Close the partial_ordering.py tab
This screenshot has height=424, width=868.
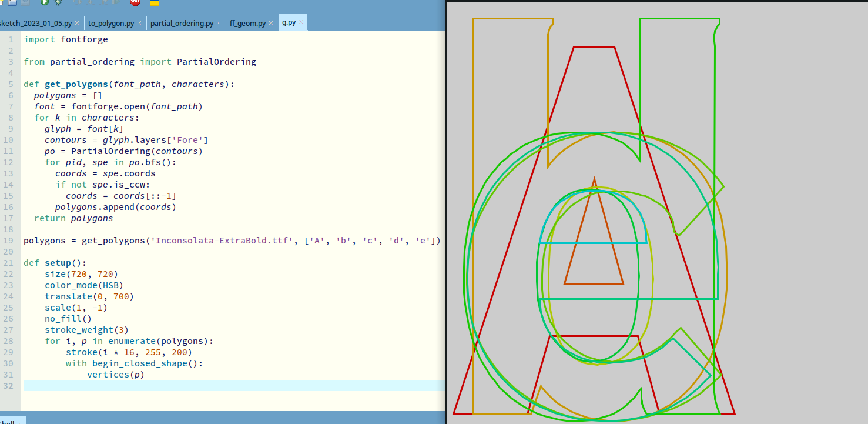coord(219,24)
